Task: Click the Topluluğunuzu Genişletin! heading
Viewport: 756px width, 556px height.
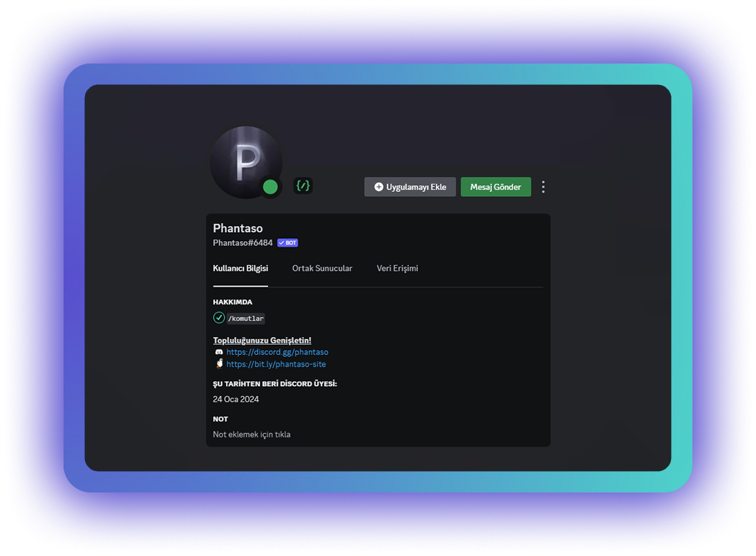Action: (x=263, y=340)
